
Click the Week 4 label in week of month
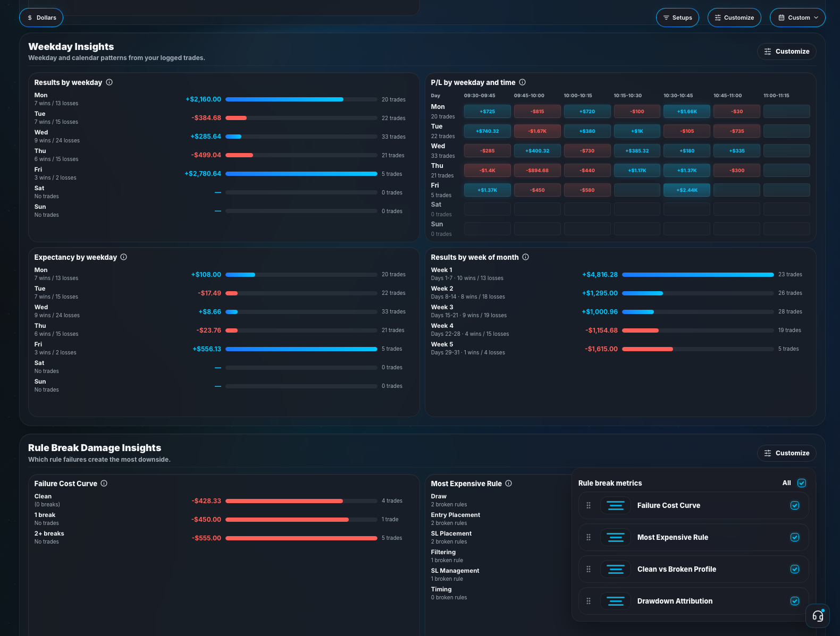click(x=442, y=326)
